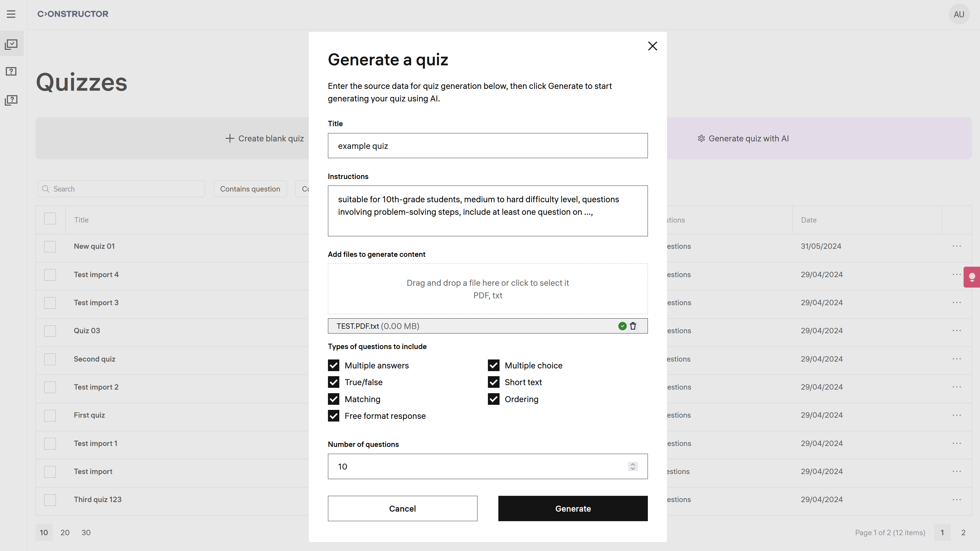
Task: Delete the uploaded TEST.PDF.txt file
Action: click(633, 326)
